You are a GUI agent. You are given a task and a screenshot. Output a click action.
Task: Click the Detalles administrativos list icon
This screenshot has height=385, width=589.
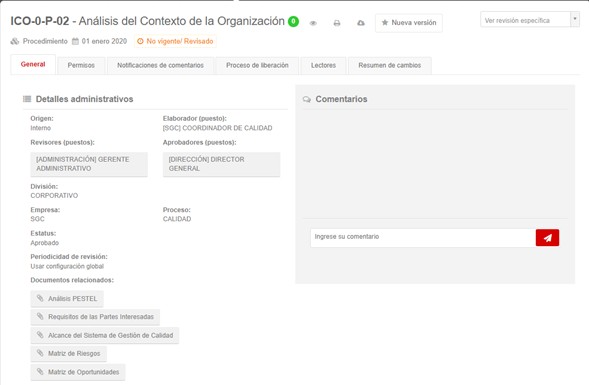(x=27, y=99)
